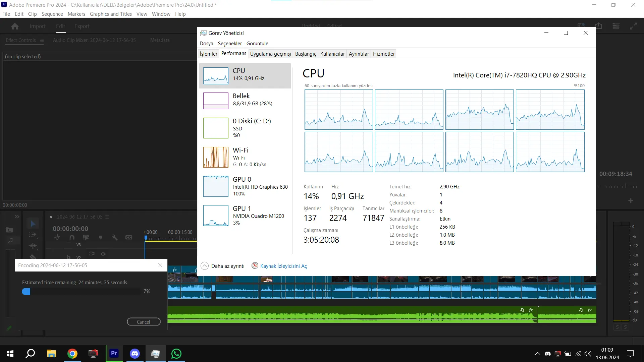Select the Selection arrow tool in Premiere
The height and width of the screenshot is (362, 644).
click(x=33, y=224)
